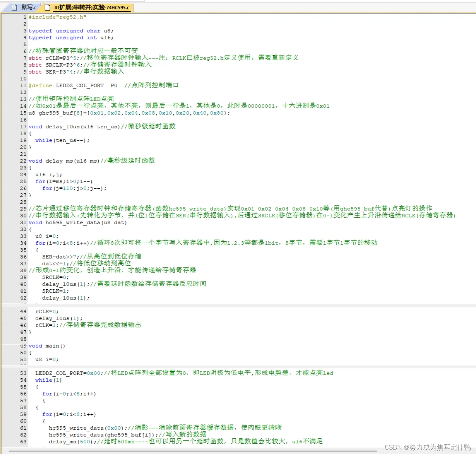
Task: Click the typedef unsigned char u8 line
Action: pos(71,31)
